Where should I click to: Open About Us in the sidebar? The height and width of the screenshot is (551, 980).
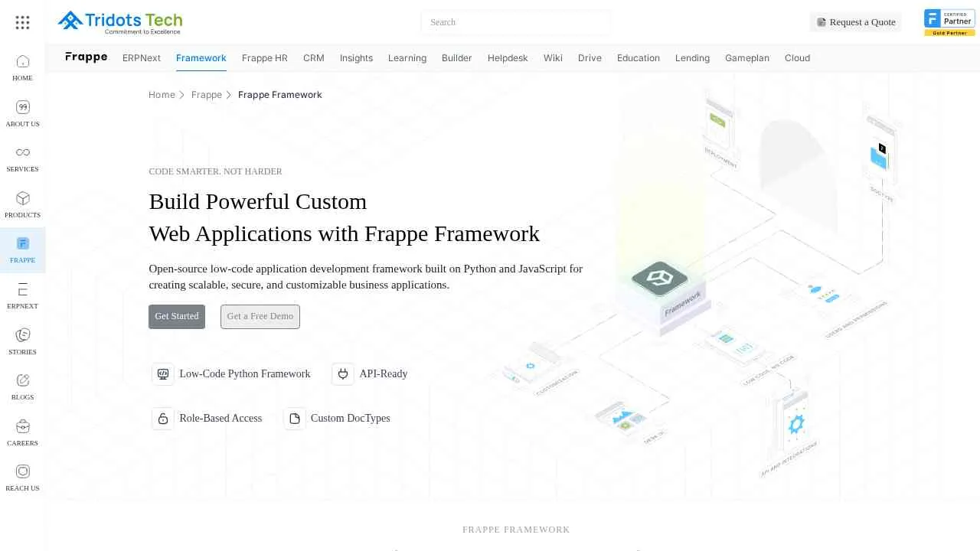(x=22, y=113)
